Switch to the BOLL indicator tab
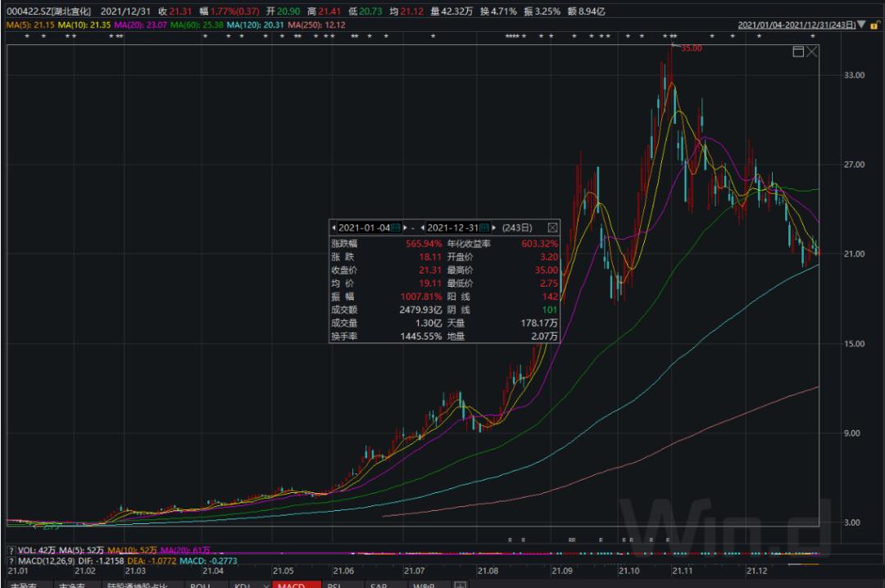Viewport: 885px width, 588px height. click(199, 586)
